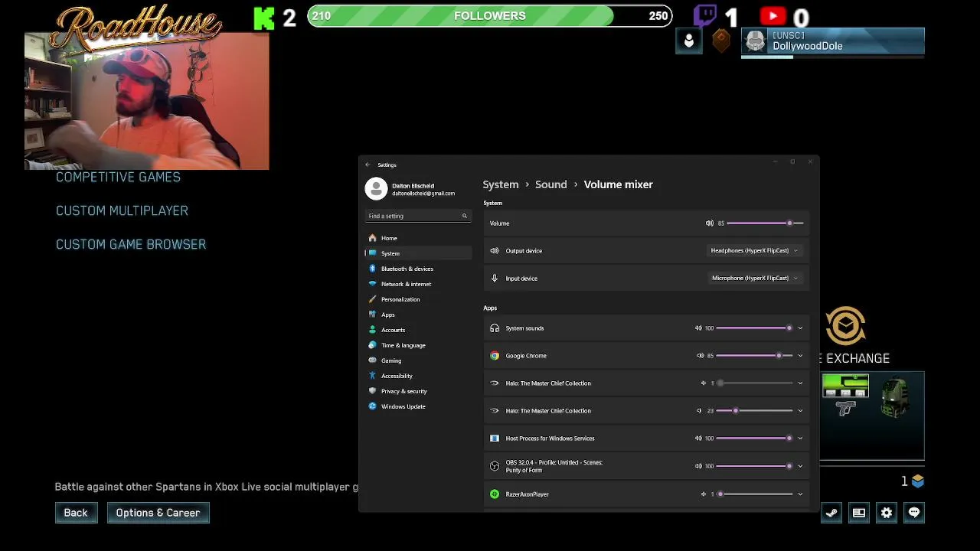
Task: Toggle mute on Halo row with volume 1
Action: point(704,383)
